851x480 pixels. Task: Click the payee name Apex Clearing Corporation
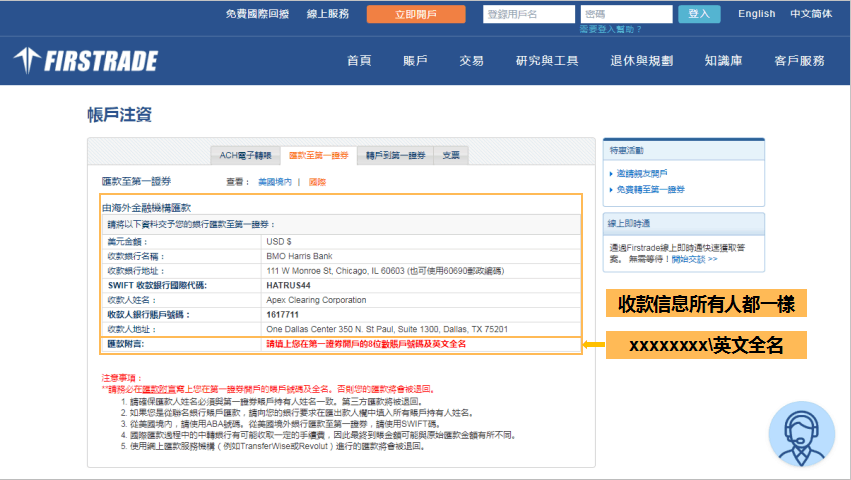coord(316,300)
